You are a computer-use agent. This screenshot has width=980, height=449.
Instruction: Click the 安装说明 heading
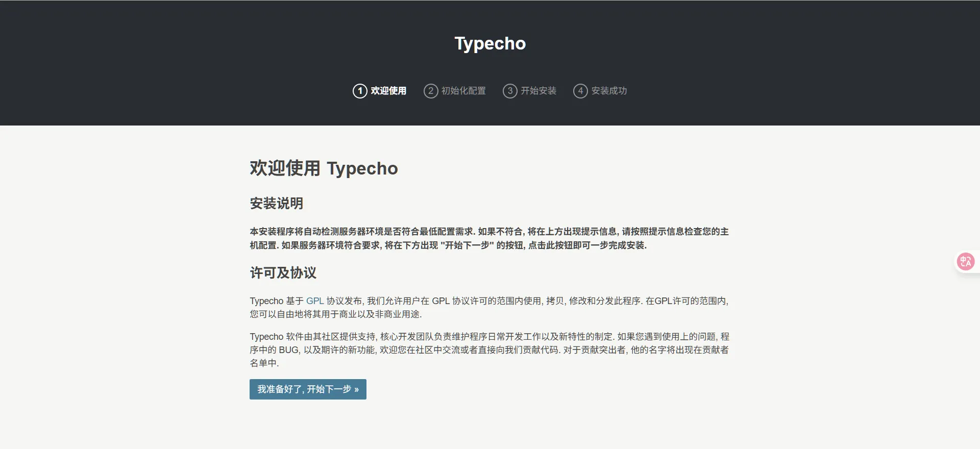tap(276, 204)
